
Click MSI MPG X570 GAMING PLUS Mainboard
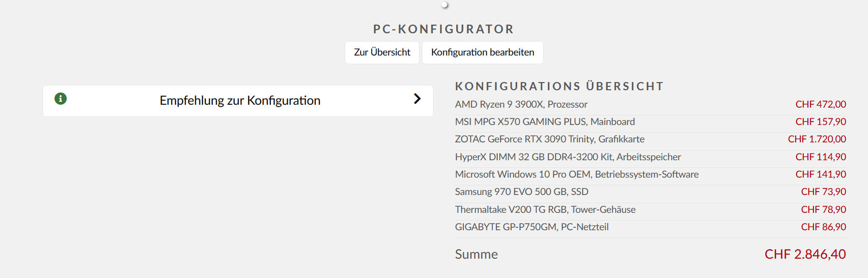tap(545, 122)
